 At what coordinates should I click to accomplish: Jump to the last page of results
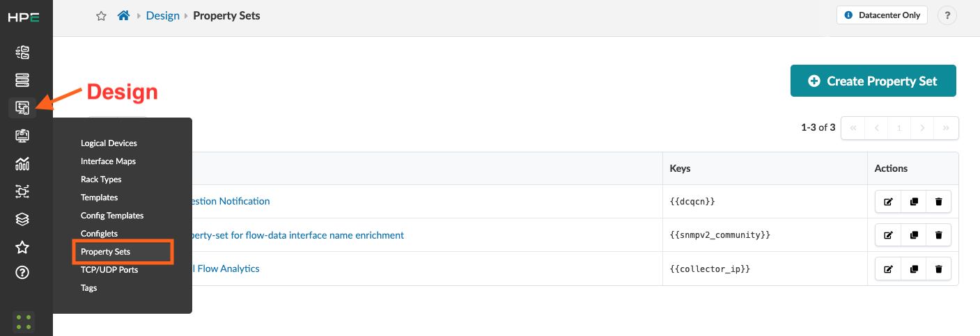(946, 128)
